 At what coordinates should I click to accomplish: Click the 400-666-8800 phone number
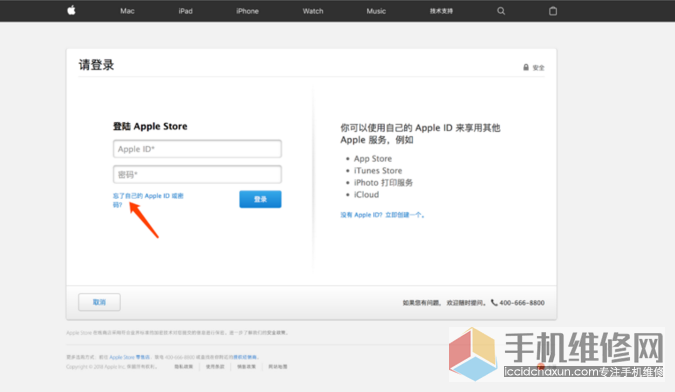point(522,303)
